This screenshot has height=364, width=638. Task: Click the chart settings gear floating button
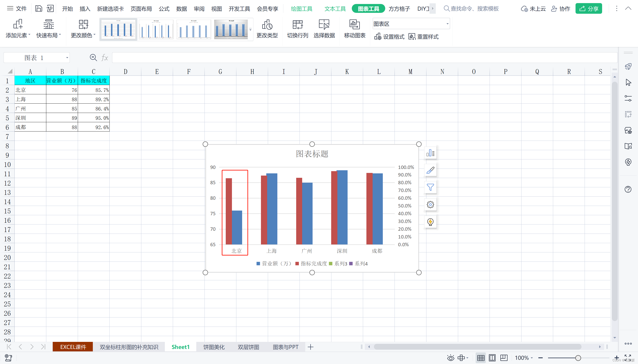pos(430,205)
